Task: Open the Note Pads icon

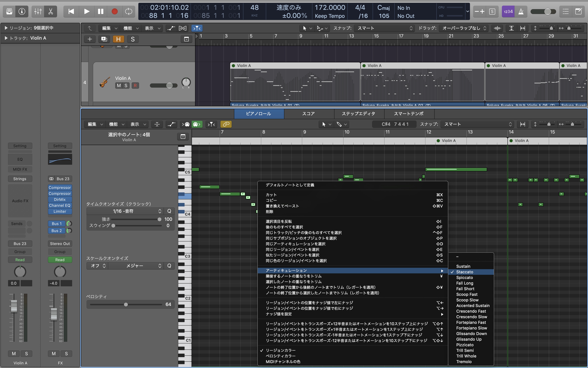Action: [x=579, y=11]
